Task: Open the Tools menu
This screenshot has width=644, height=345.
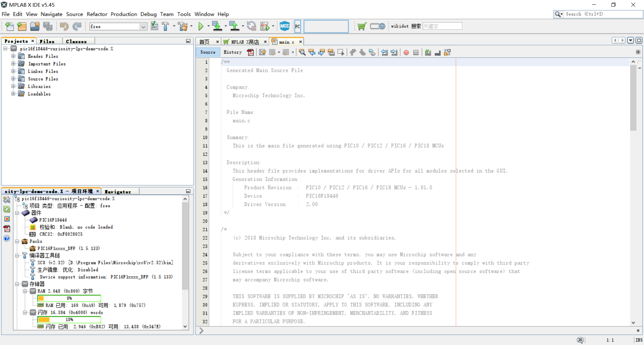Action: point(184,14)
